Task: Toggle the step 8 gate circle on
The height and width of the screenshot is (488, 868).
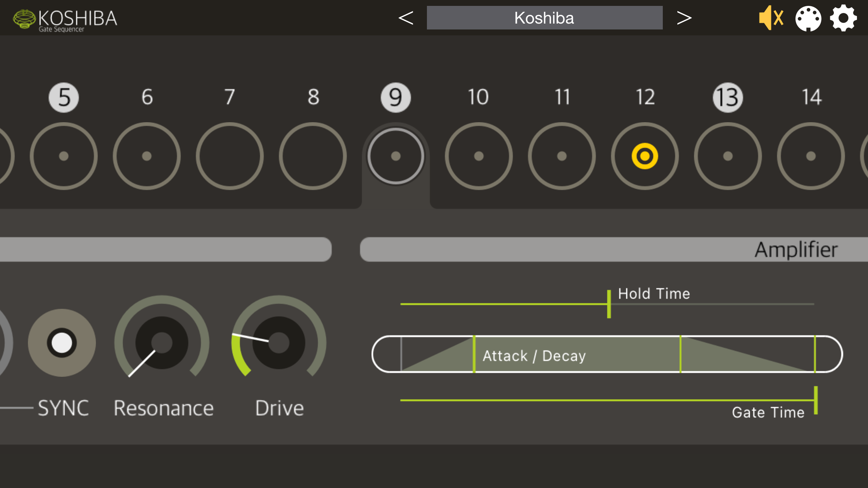Action: pos(313,156)
